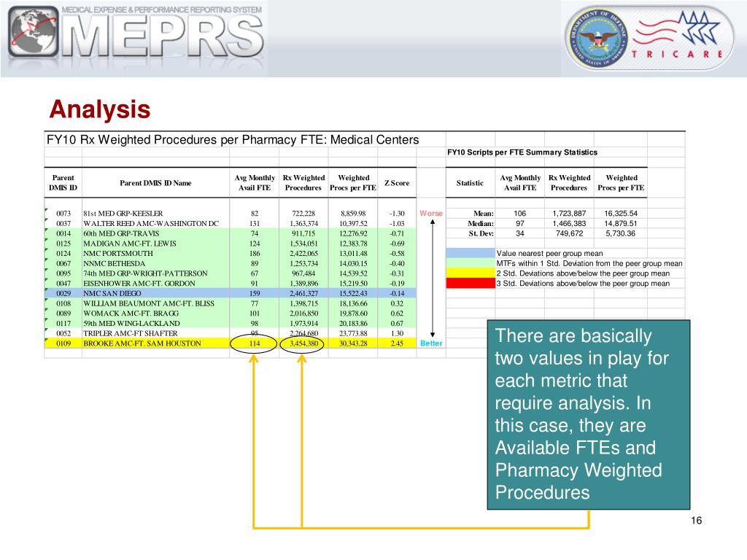Click the '15,522.43' value for NMC San Diego
747x560 pixels.
[x=353, y=293]
